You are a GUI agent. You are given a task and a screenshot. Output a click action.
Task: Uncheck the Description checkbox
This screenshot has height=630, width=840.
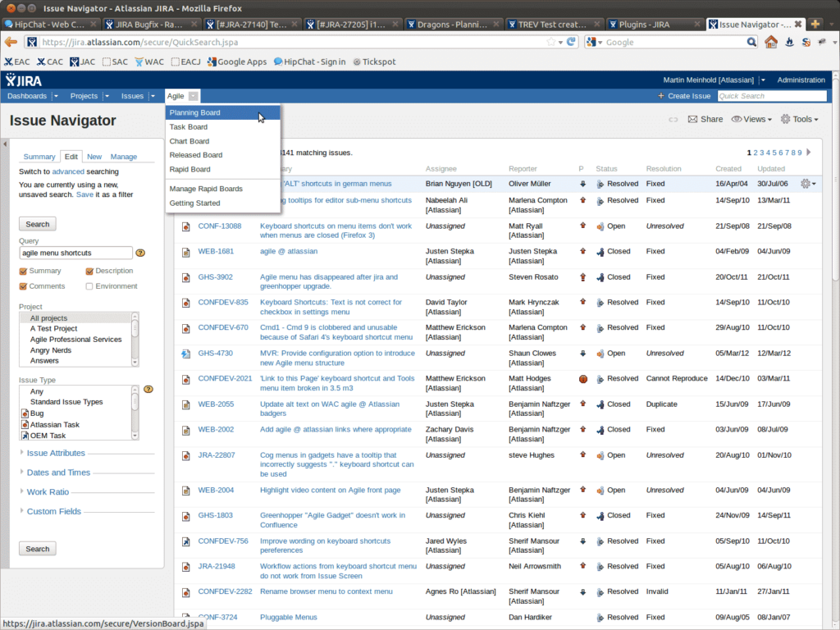[x=89, y=271]
